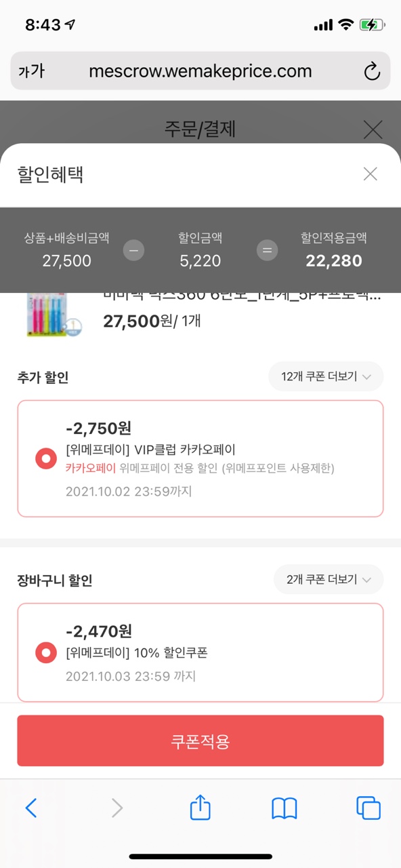Open the reader text size 가가 control
The width and height of the screenshot is (401, 868).
[x=31, y=71]
